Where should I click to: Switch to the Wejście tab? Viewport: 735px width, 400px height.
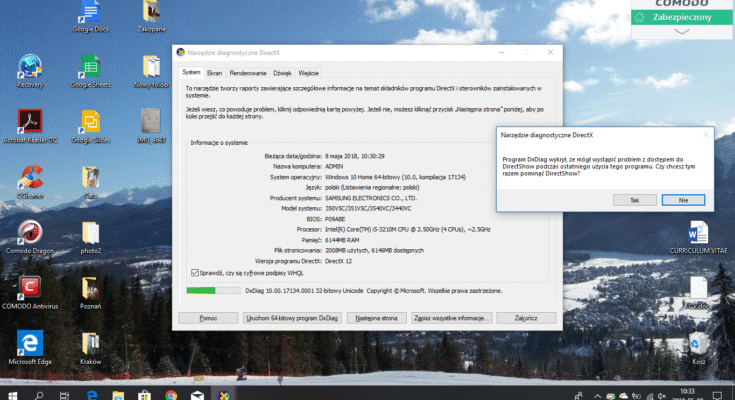click(x=308, y=73)
